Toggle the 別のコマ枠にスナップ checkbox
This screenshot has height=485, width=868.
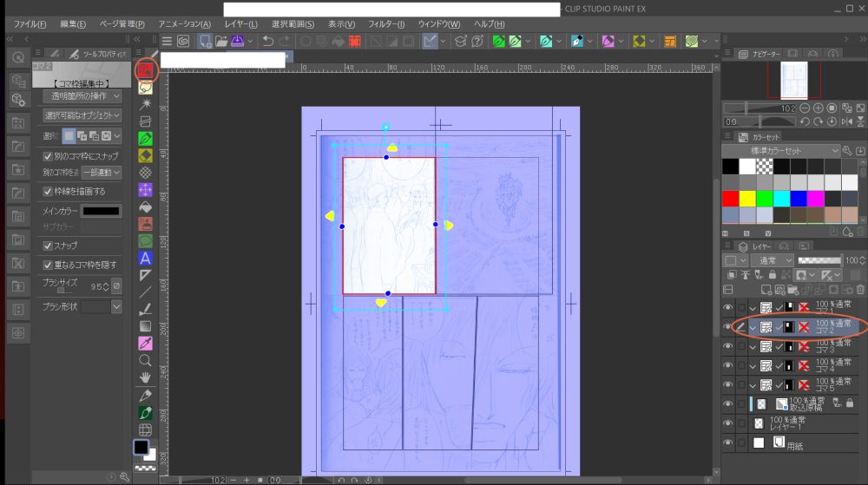[x=48, y=156]
